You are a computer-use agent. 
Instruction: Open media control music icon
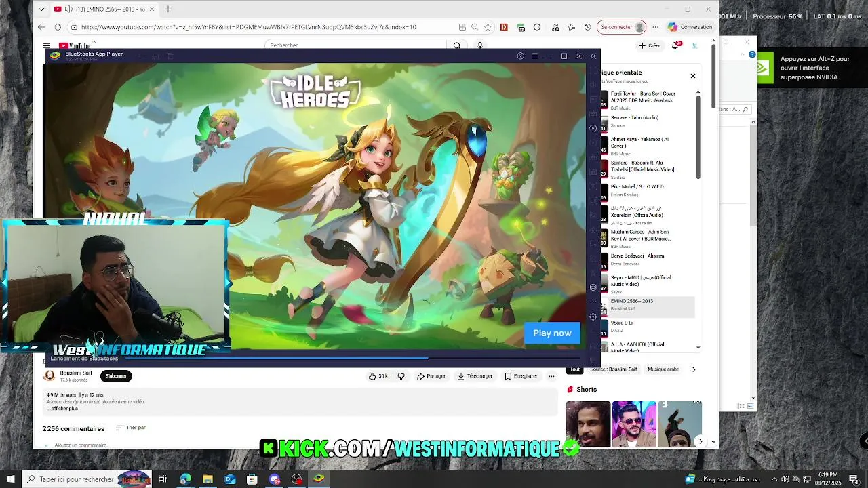555,27
